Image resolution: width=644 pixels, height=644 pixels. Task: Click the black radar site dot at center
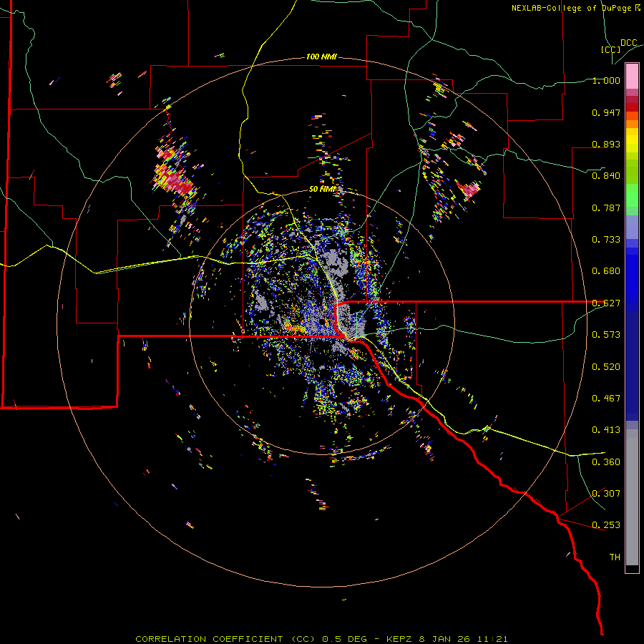[x=323, y=321]
